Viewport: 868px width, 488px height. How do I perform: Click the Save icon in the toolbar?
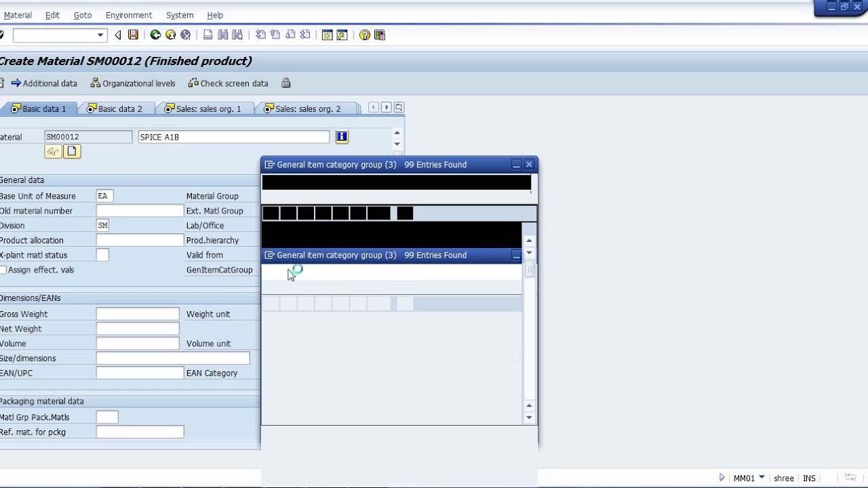click(x=133, y=35)
